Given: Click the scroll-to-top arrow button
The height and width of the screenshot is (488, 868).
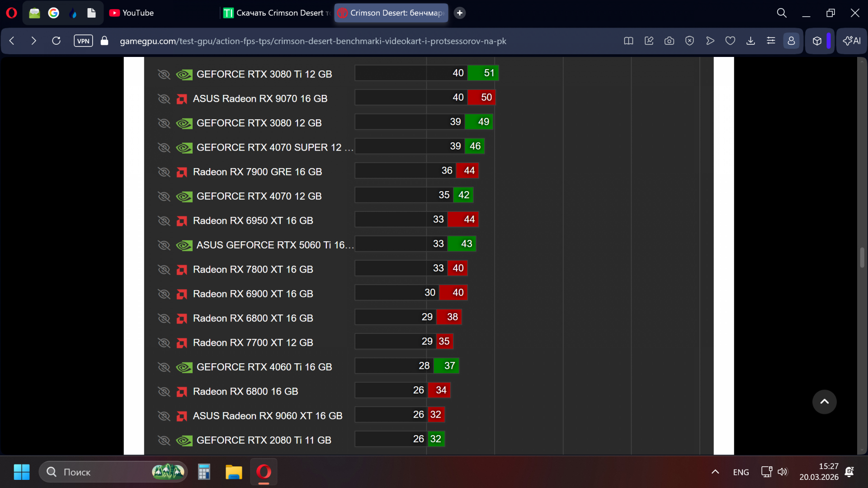Looking at the screenshot, I should tap(824, 402).
